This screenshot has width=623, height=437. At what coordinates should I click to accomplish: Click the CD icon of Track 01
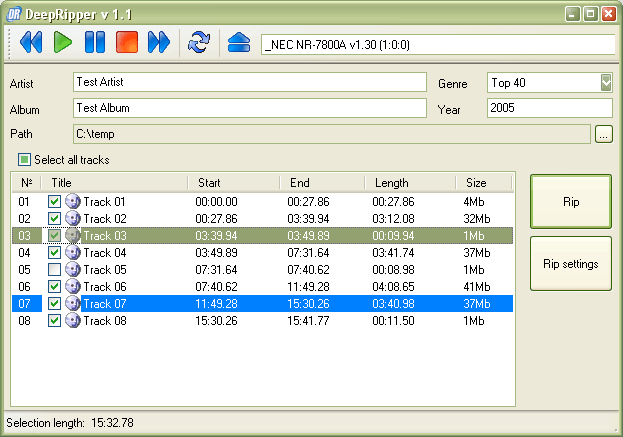click(x=73, y=201)
